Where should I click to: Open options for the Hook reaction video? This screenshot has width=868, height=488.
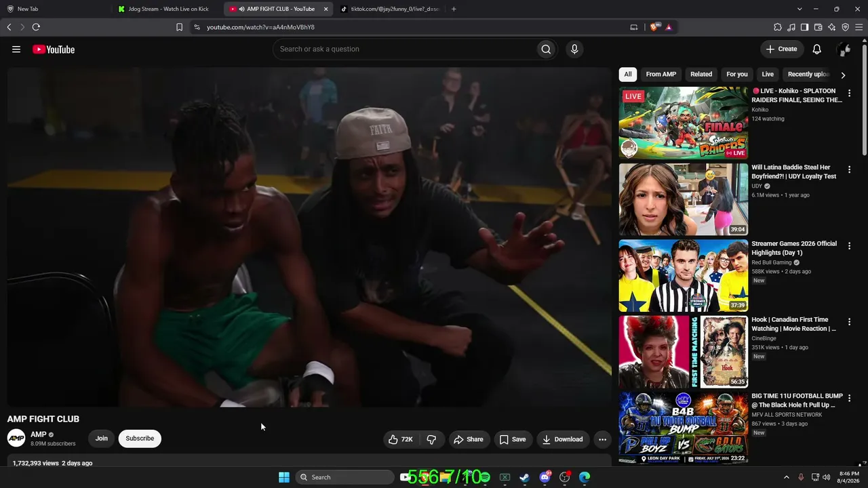click(849, 323)
